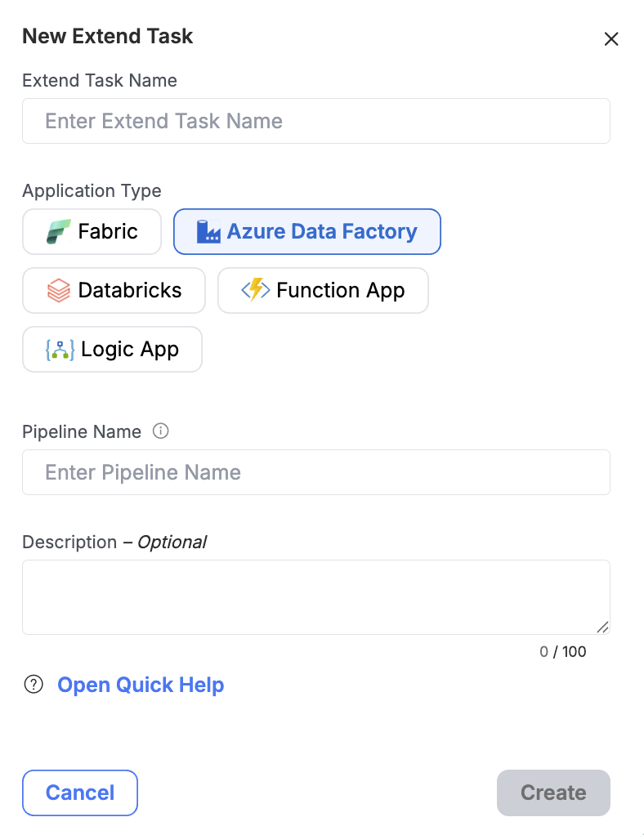Close the New Extend Task dialog

pyautogui.click(x=611, y=39)
